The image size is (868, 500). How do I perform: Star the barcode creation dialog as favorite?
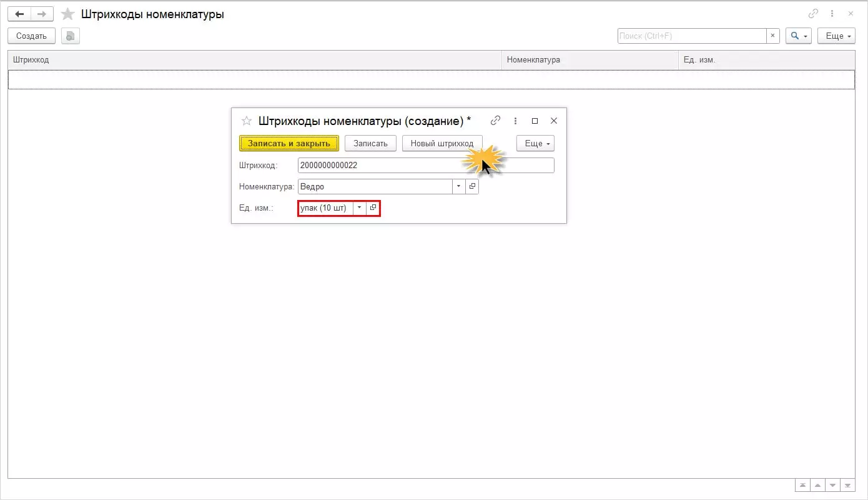click(x=247, y=121)
